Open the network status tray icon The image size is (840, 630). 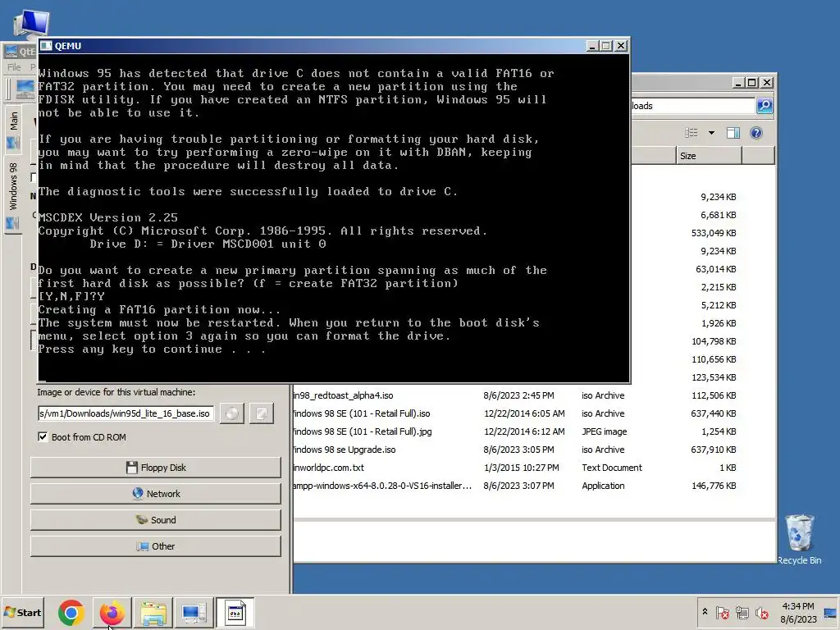(742, 612)
